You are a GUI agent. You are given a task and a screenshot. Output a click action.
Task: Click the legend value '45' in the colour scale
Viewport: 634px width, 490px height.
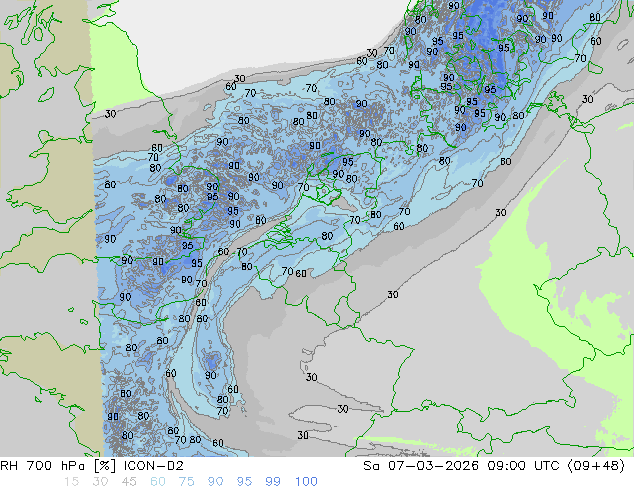coord(129,482)
